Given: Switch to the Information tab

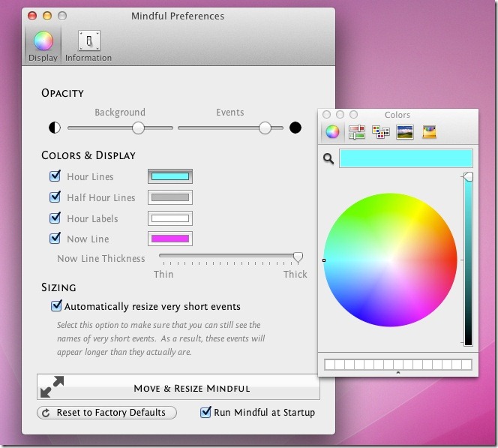Looking at the screenshot, I should (88, 47).
